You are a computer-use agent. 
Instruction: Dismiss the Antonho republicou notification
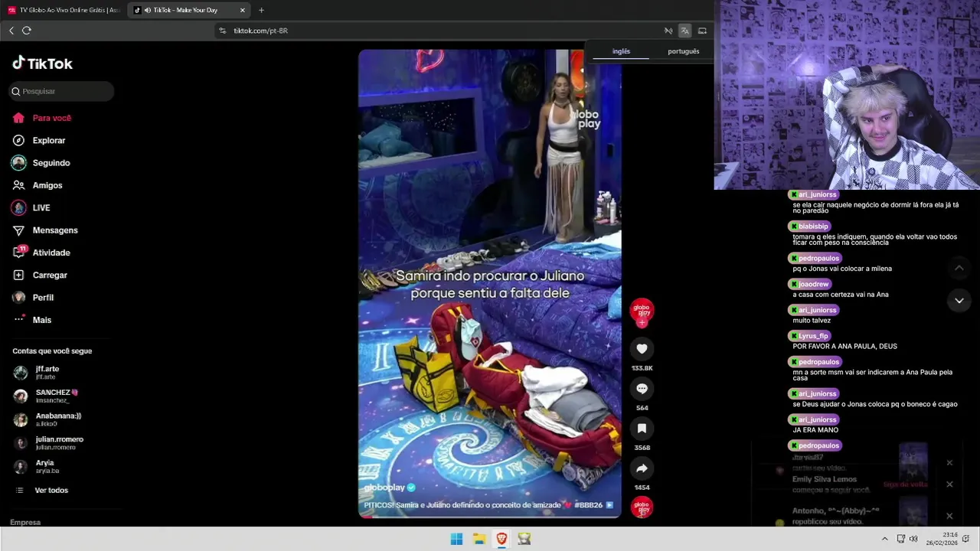(x=949, y=516)
